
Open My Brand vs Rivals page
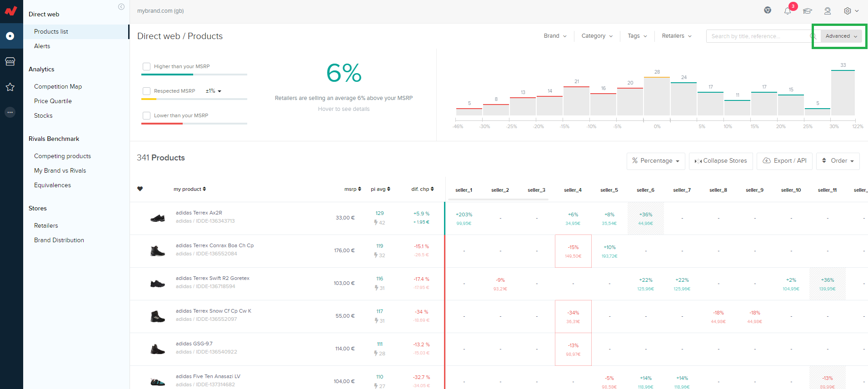60,170
